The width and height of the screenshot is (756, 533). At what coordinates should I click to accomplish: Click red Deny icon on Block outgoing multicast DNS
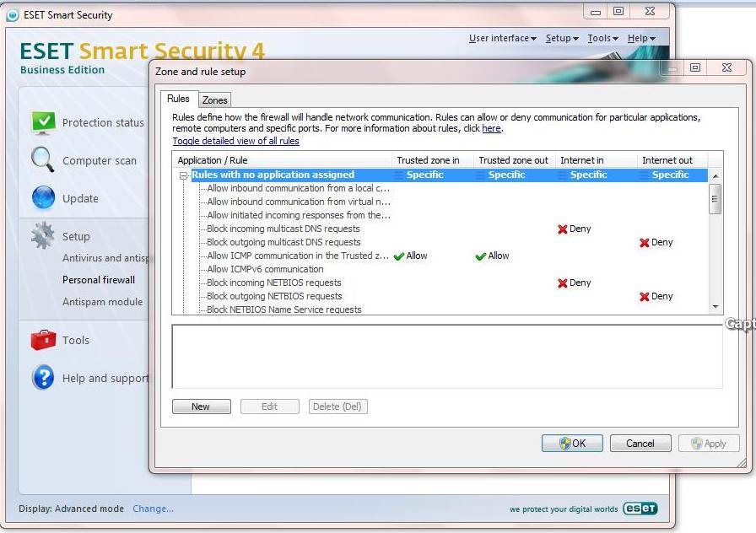[644, 242]
